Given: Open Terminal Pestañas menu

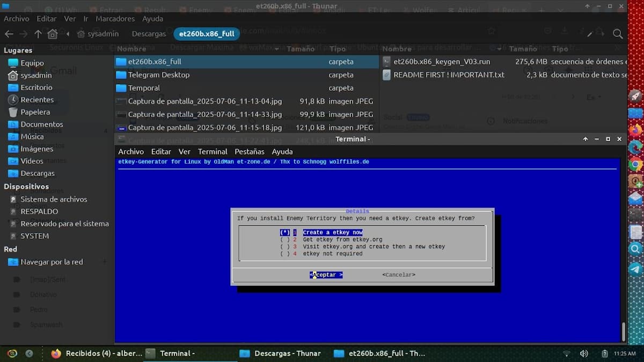Looking at the screenshot, I should pyautogui.click(x=250, y=152).
